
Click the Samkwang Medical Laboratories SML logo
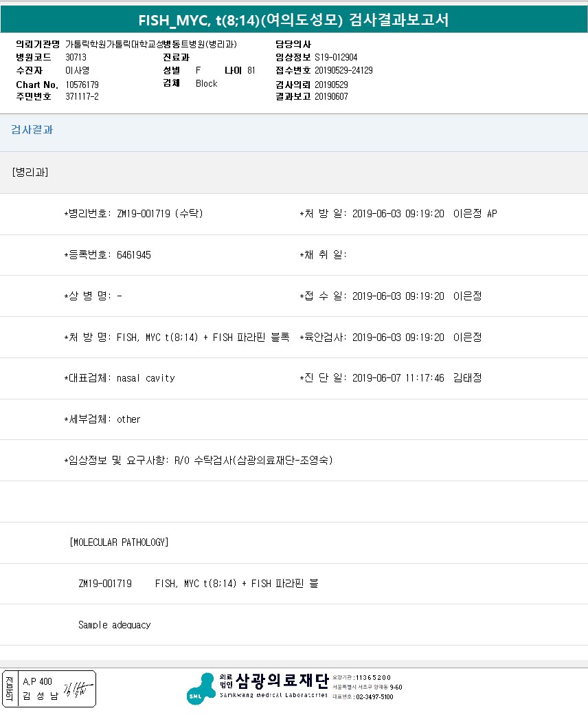tap(201, 689)
